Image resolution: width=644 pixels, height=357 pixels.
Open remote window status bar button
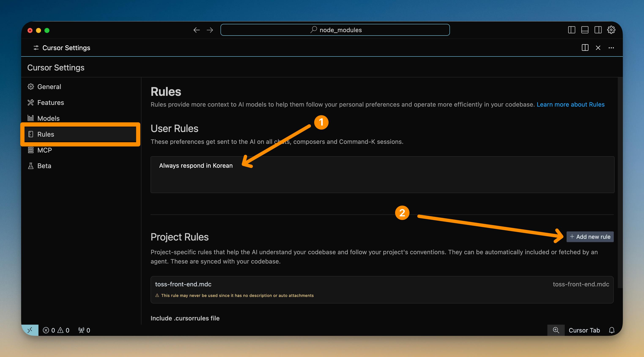[30, 330]
